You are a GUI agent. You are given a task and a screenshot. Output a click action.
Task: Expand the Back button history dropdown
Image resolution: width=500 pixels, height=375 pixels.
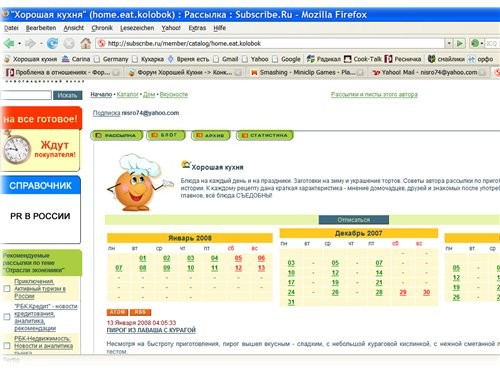point(19,43)
